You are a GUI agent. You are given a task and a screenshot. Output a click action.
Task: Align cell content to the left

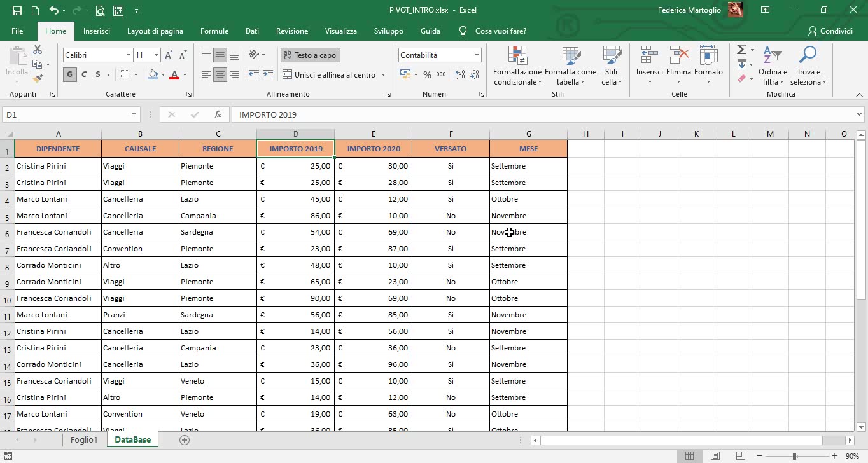click(x=206, y=74)
